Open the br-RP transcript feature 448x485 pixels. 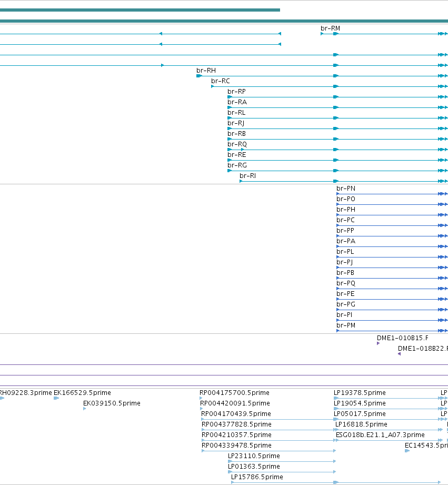tap(337, 97)
